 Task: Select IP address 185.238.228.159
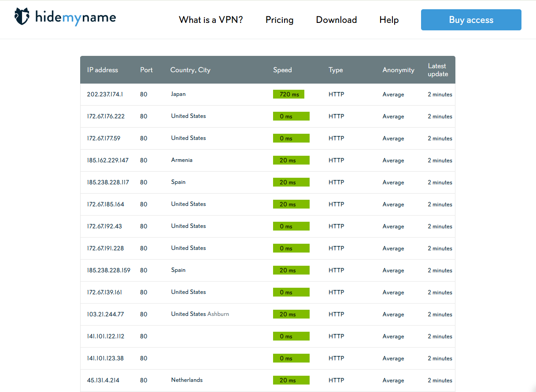tap(109, 270)
